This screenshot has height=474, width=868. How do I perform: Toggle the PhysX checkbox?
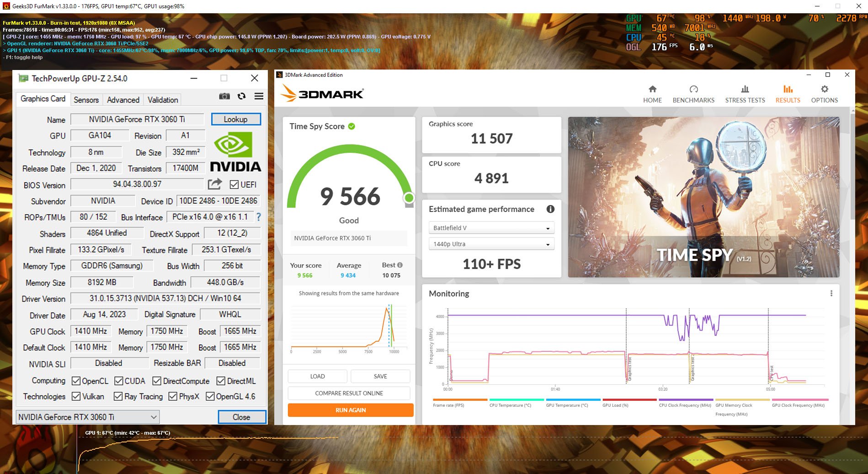(173, 396)
